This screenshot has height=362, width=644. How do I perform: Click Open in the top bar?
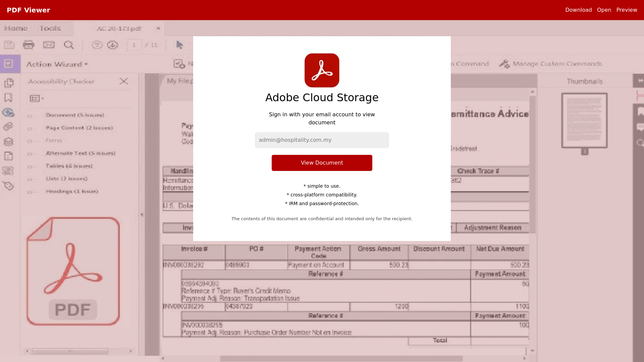pyautogui.click(x=604, y=10)
